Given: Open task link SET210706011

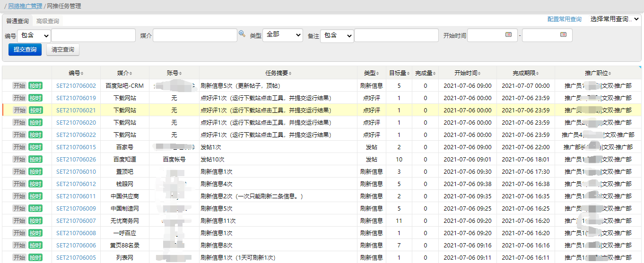Looking at the screenshot, I should [x=76, y=196].
